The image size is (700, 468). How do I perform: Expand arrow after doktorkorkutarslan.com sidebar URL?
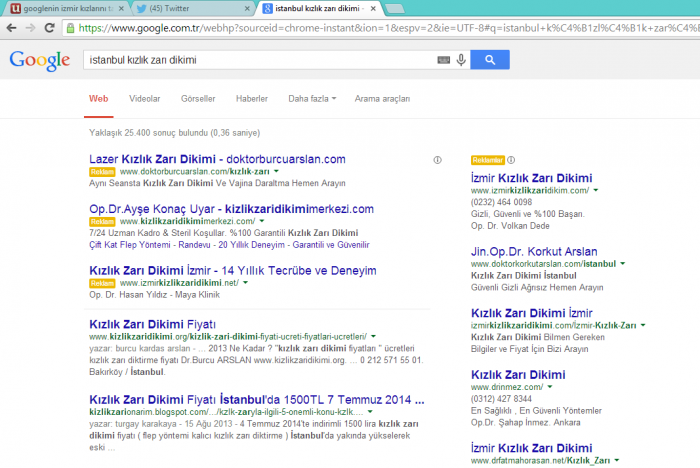tap(623, 264)
